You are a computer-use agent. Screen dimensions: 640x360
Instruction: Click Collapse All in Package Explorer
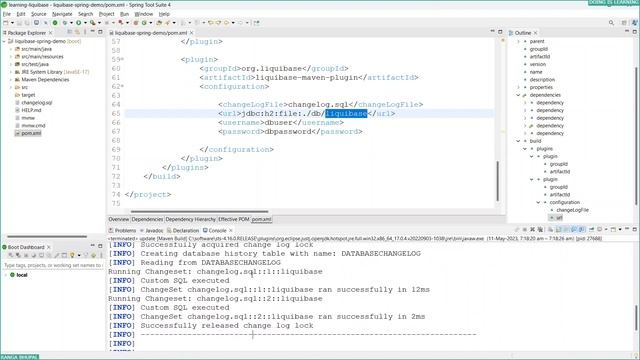coord(69,32)
